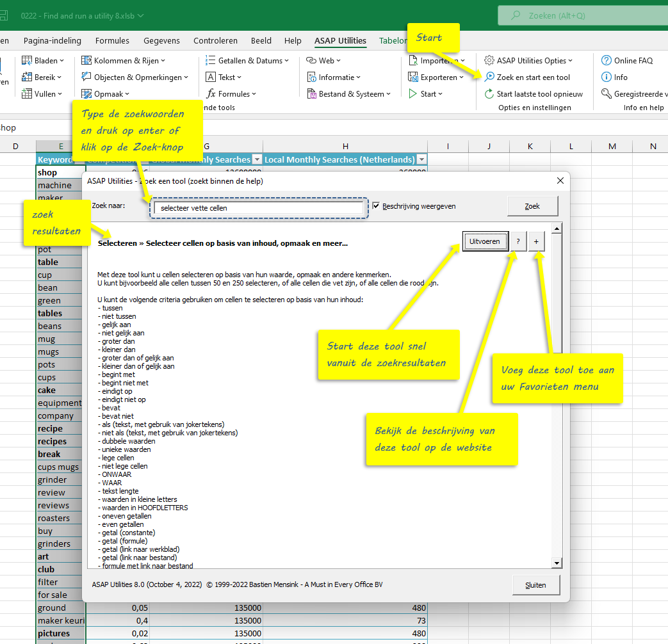The width and height of the screenshot is (668, 644).
Task: Click the plus add to favorites button
Action: tap(536, 241)
